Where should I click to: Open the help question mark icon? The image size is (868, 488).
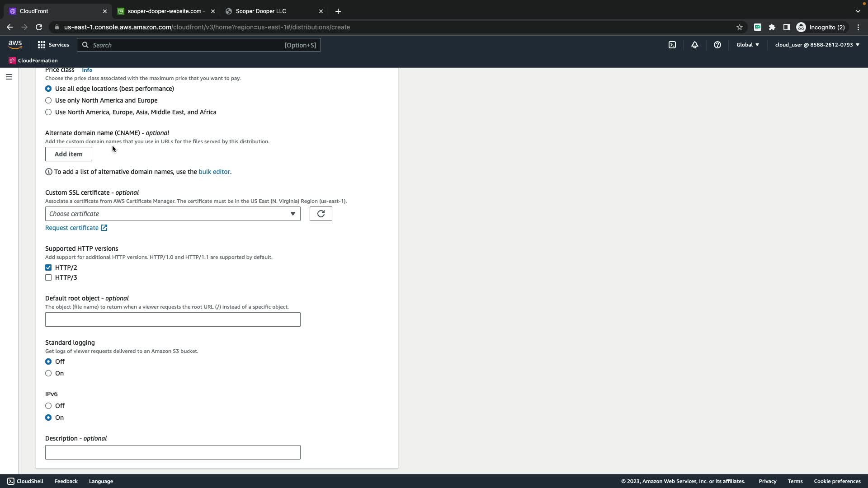(x=717, y=45)
